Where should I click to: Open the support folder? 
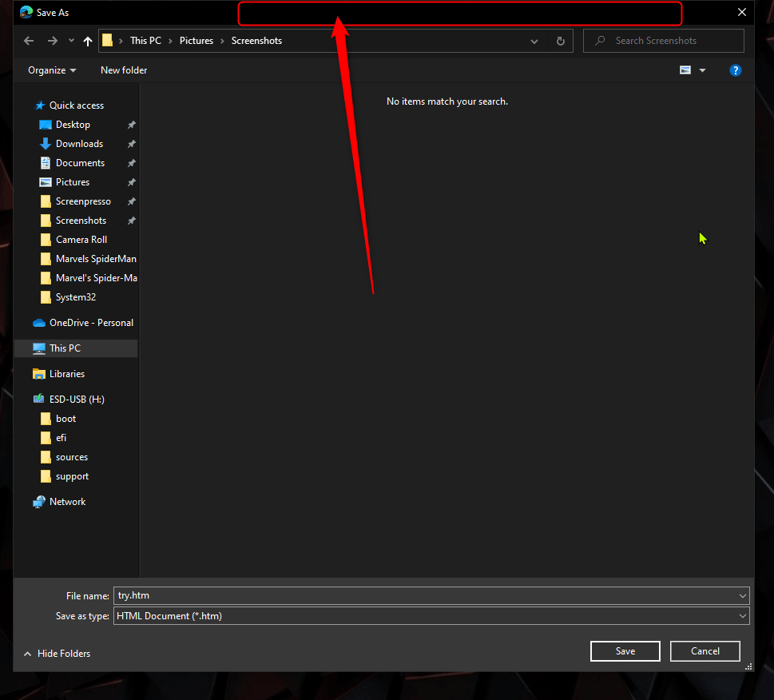pos(72,476)
